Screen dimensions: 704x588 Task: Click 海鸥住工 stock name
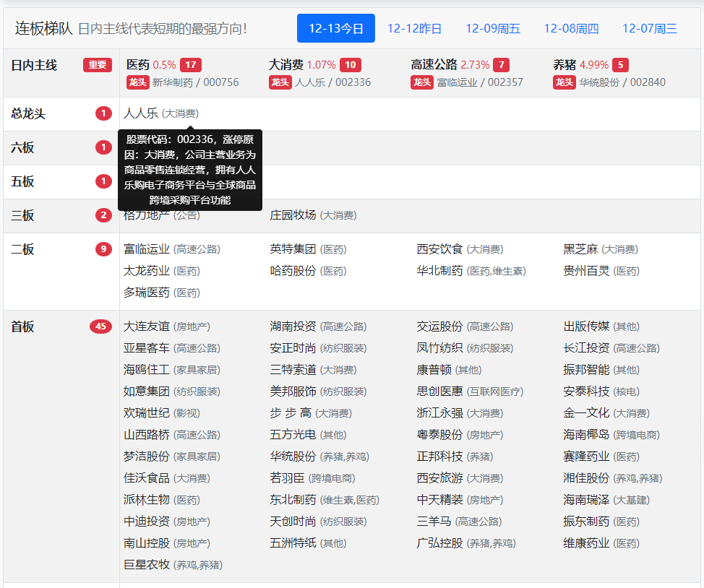147,369
